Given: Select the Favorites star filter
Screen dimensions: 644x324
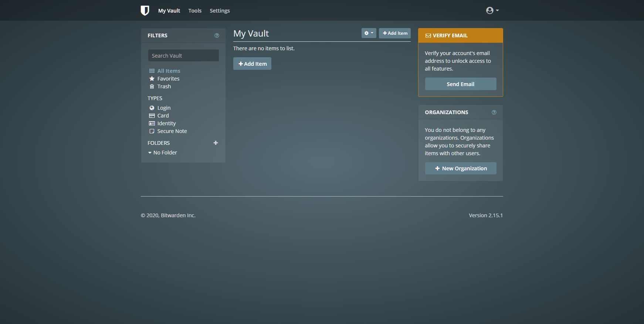Looking at the screenshot, I should click(x=168, y=79).
